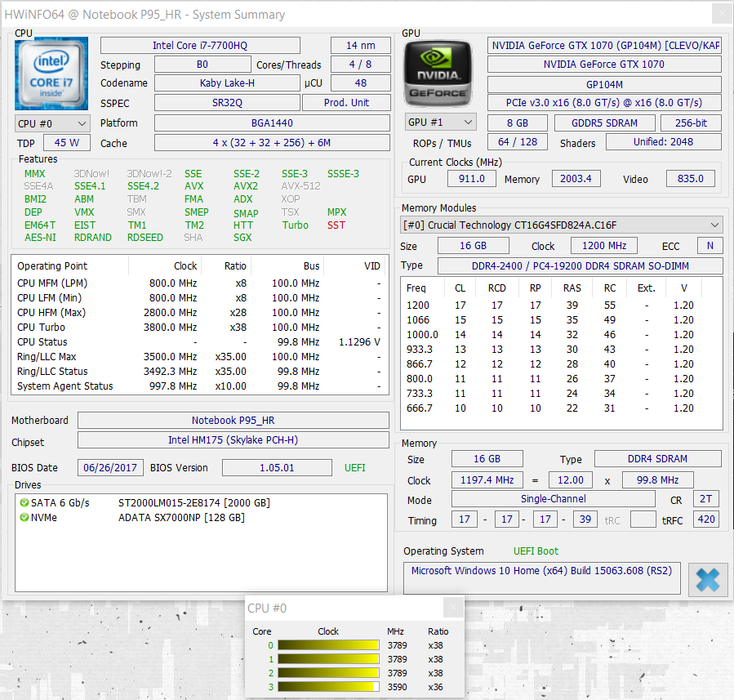Click the memory clock 1197.4 MHz field

(487, 480)
